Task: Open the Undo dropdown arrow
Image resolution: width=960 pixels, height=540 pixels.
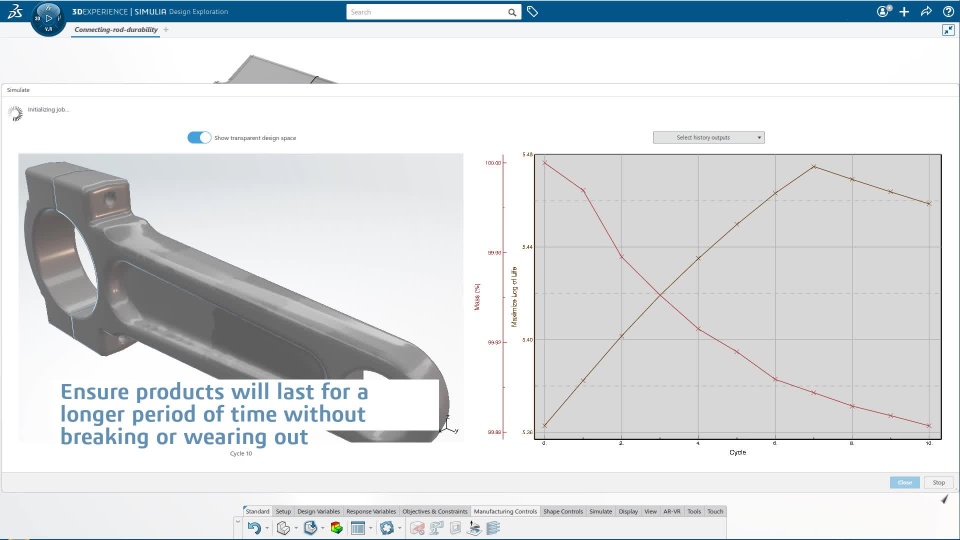Action: (267, 528)
